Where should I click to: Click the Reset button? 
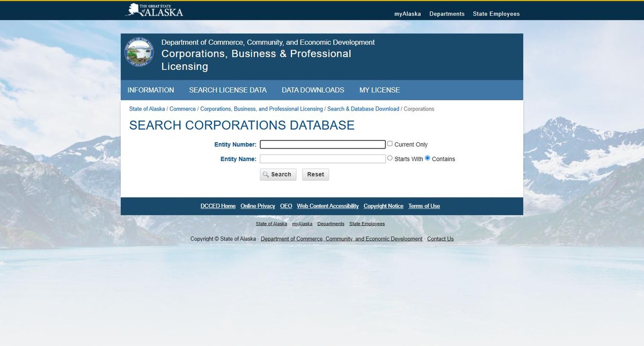pos(316,174)
